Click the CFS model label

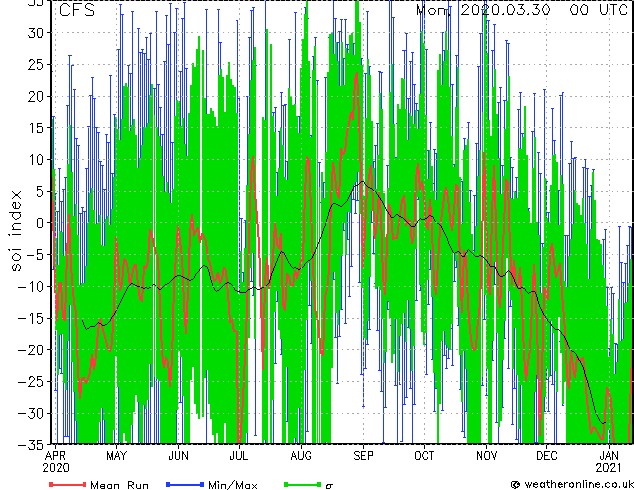[77, 10]
